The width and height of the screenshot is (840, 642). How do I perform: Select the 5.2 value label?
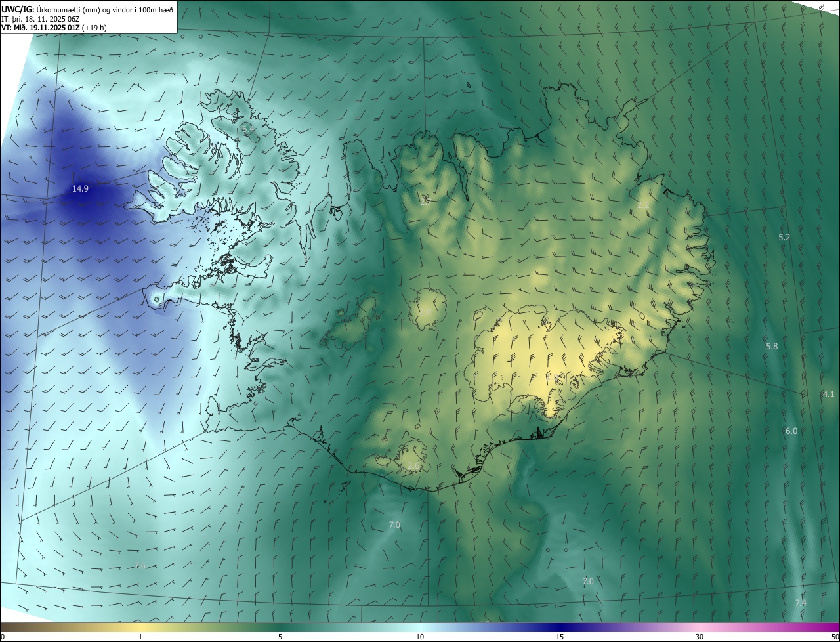tap(784, 237)
